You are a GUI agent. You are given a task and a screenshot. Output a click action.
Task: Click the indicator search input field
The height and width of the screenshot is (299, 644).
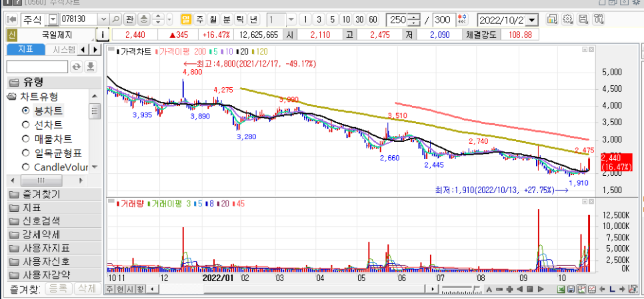click(37, 67)
